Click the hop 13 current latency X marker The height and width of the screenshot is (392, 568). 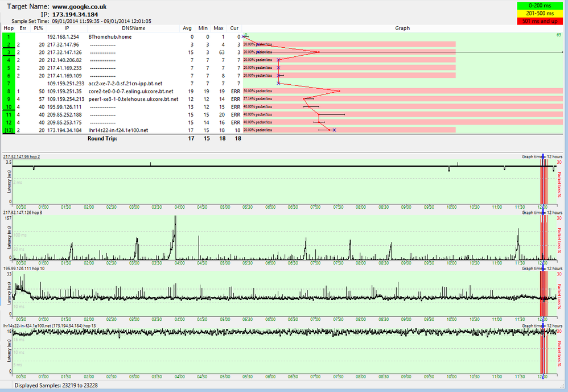pos(334,130)
